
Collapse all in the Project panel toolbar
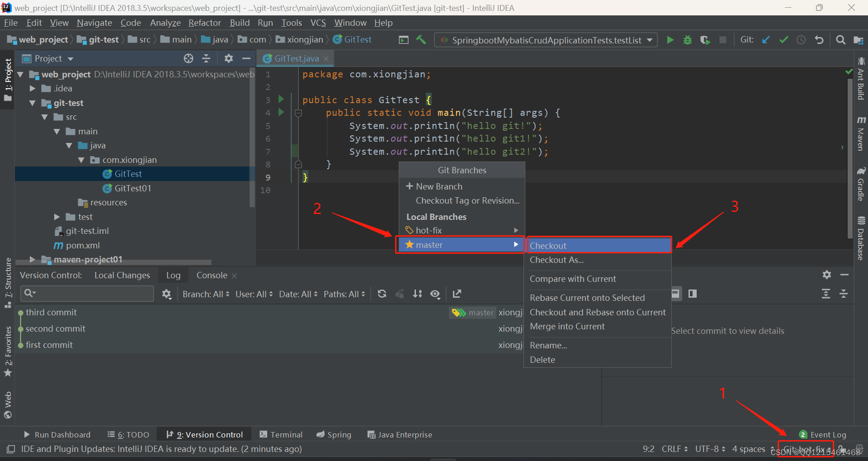click(x=206, y=58)
